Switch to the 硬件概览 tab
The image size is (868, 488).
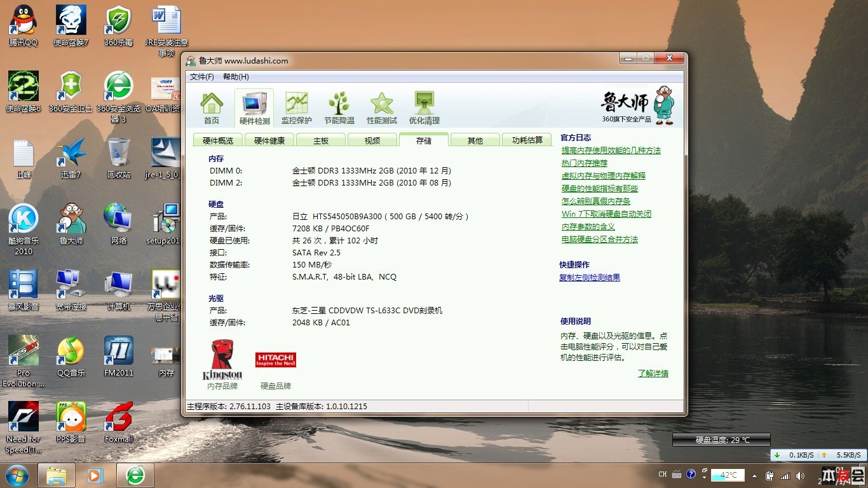tap(218, 140)
